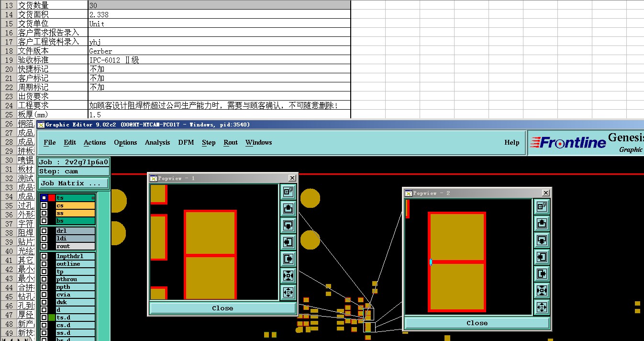Screen dimensions: 644x341
Task: Click spreadsheet cell containing 'IPC-6012 Ⅱ级'
Action: click(x=220, y=60)
